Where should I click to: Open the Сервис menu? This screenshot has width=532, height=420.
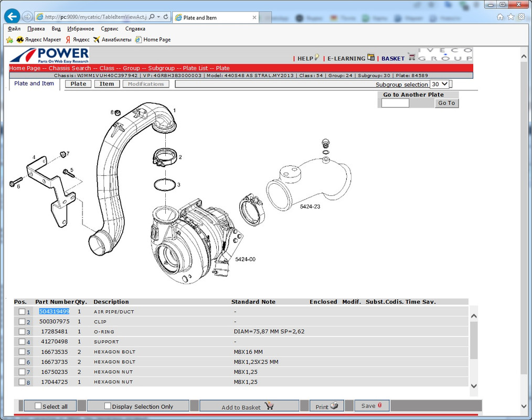click(x=109, y=29)
